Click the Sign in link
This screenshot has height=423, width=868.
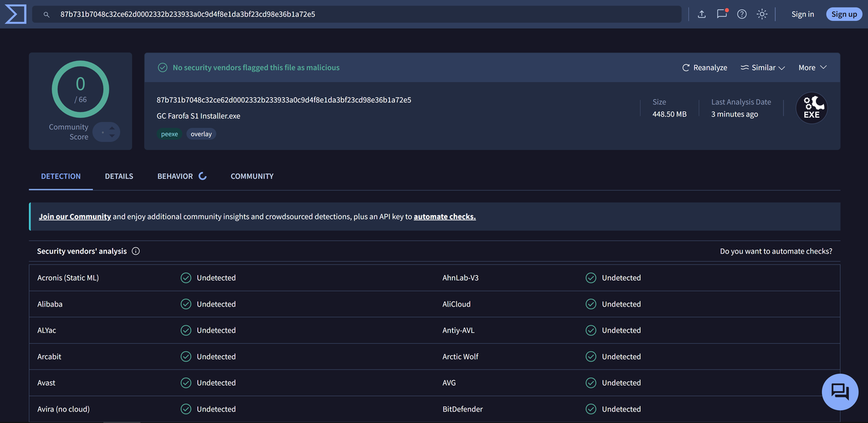pos(803,14)
